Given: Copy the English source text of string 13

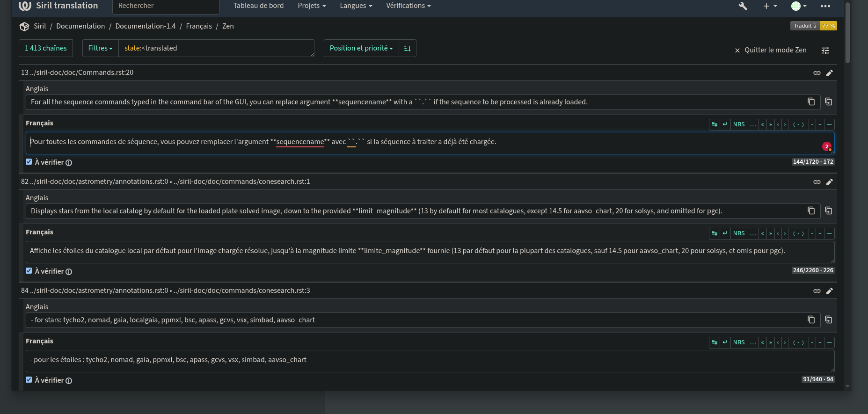Looking at the screenshot, I should pyautogui.click(x=811, y=102).
